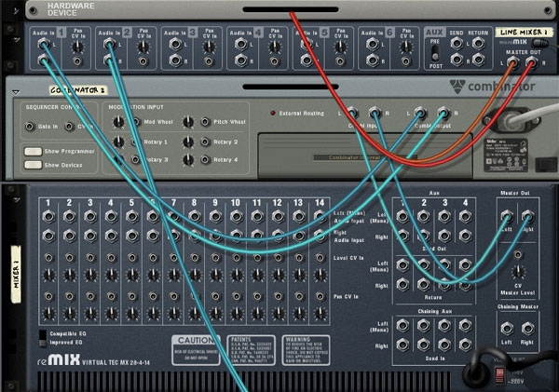Click Line Mixer Audio In 3 left jack
559x392 pixels.
click(x=175, y=45)
